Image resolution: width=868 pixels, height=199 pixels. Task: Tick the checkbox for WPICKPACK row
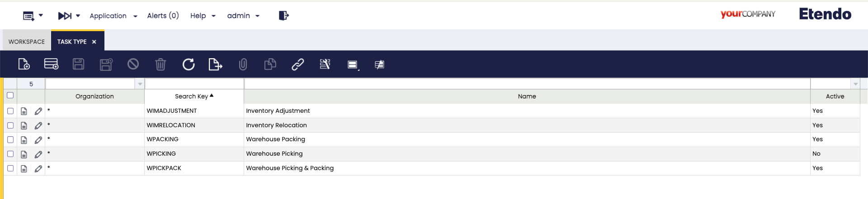tap(10, 168)
